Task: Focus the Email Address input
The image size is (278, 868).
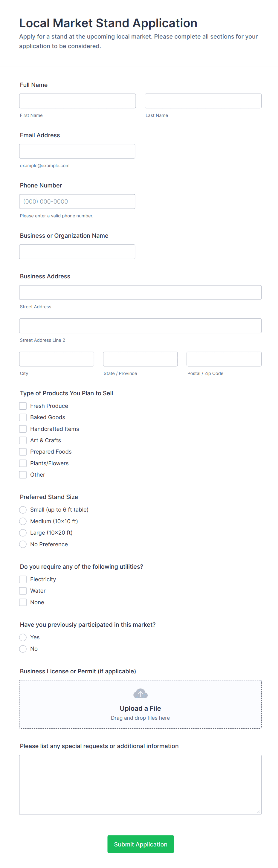Action: pyautogui.click(x=77, y=151)
